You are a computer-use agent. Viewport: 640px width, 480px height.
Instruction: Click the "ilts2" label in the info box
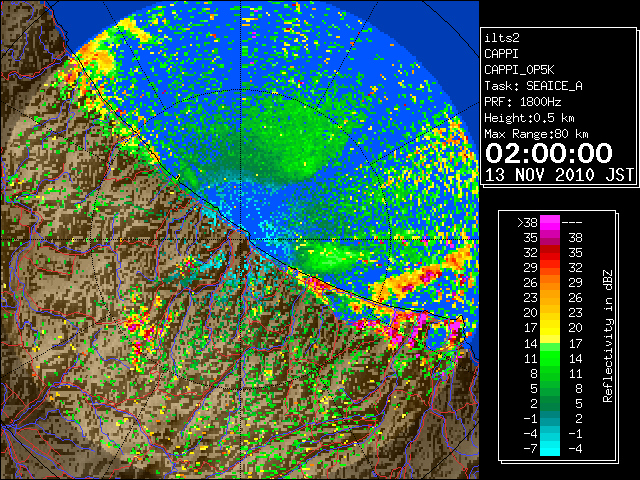(x=502, y=38)
